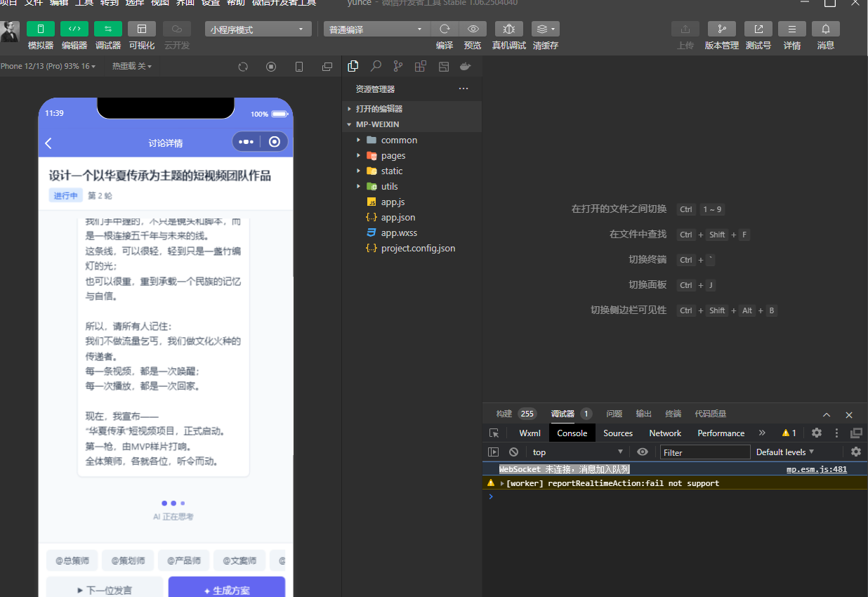
Task: Click the 云开发 cloud development icon
Action: click(177, 29)
